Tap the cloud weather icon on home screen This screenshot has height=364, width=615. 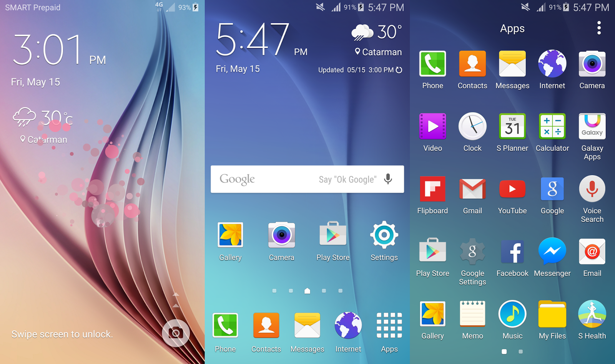362,32
